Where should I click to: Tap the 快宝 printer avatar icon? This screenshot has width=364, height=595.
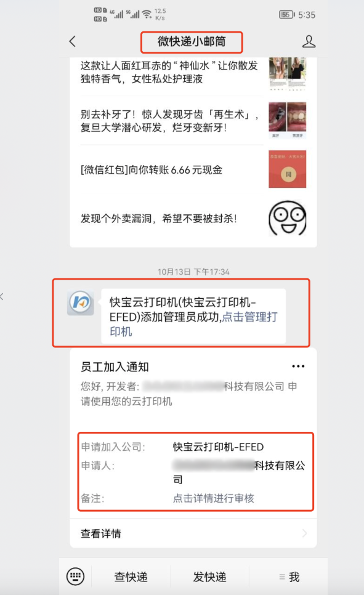[81, 303]
